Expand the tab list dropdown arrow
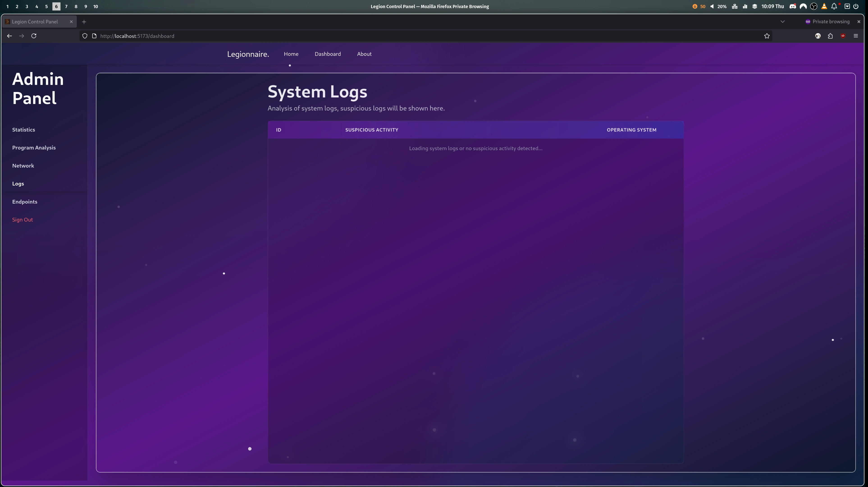This screenshot has width=868, height=487. (x=782, y=21)
